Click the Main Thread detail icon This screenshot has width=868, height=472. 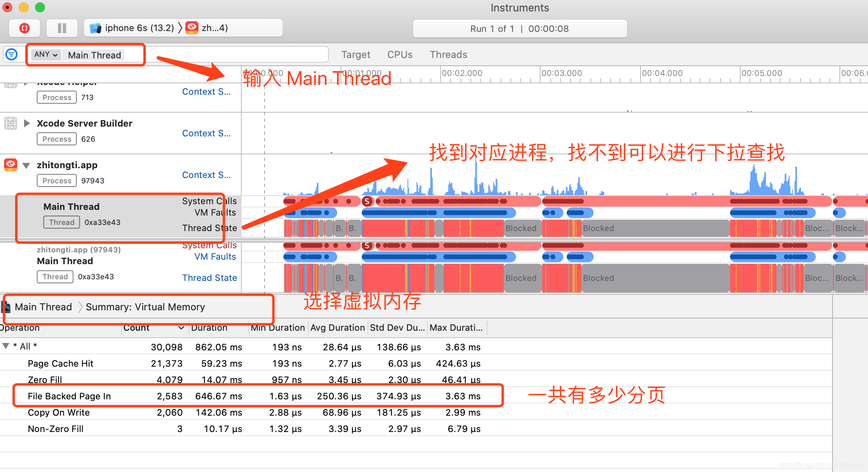point(6,307)
